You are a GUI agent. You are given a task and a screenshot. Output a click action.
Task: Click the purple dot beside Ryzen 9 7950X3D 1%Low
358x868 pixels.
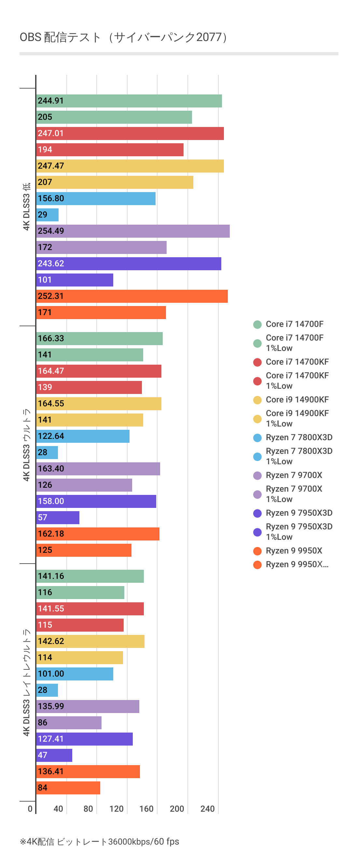click(257, 532)
